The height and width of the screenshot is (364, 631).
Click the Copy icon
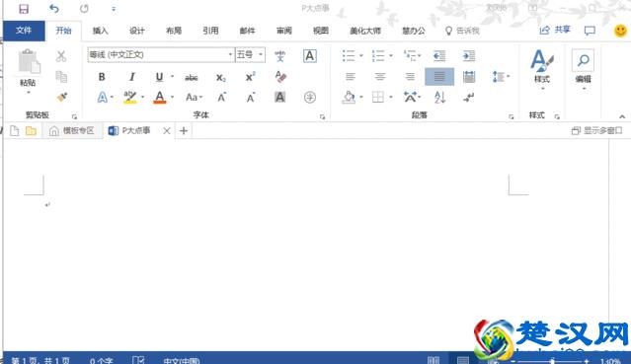tap(61, 76)
